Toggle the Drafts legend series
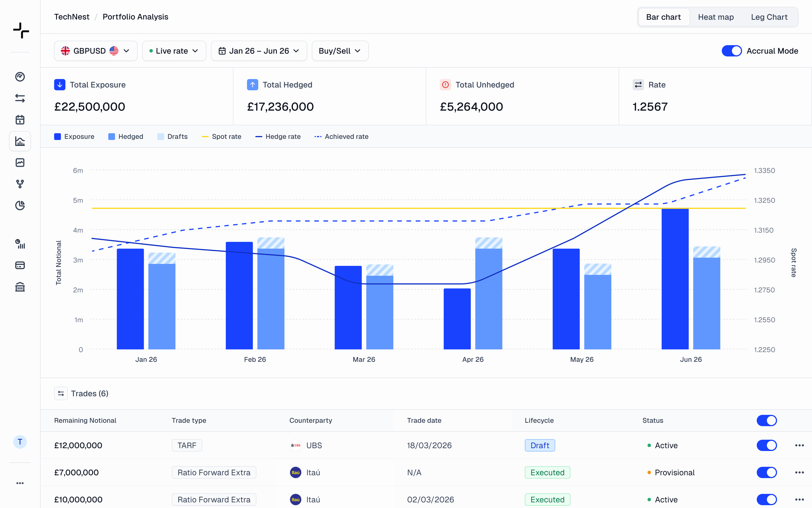 (x=173, y=136)
